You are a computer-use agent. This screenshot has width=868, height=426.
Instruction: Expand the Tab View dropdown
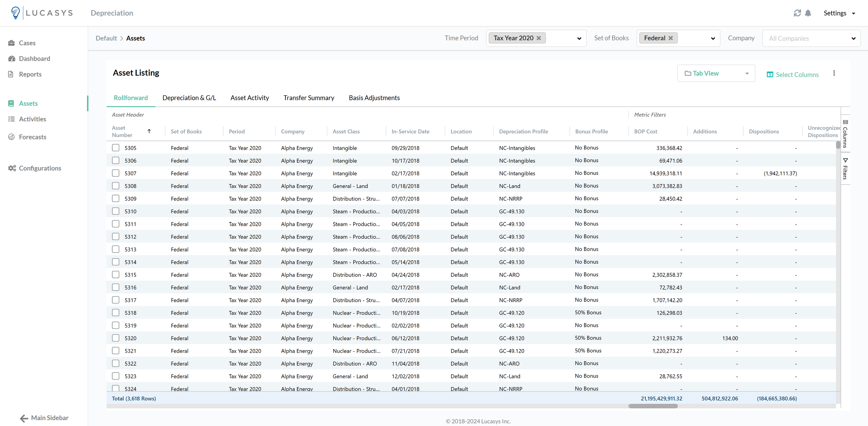click(x=716, y=73)
